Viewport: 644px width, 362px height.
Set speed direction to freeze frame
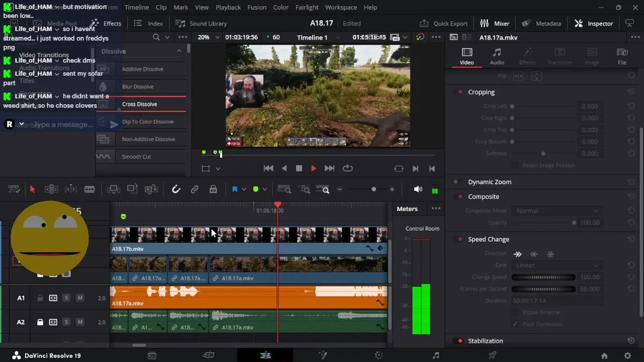coord(550,254)
